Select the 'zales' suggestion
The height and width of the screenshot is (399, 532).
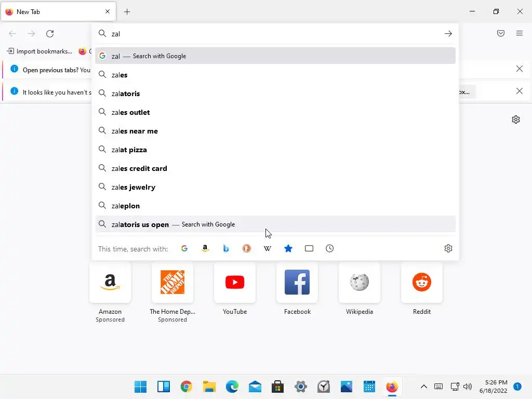(275, 75)
